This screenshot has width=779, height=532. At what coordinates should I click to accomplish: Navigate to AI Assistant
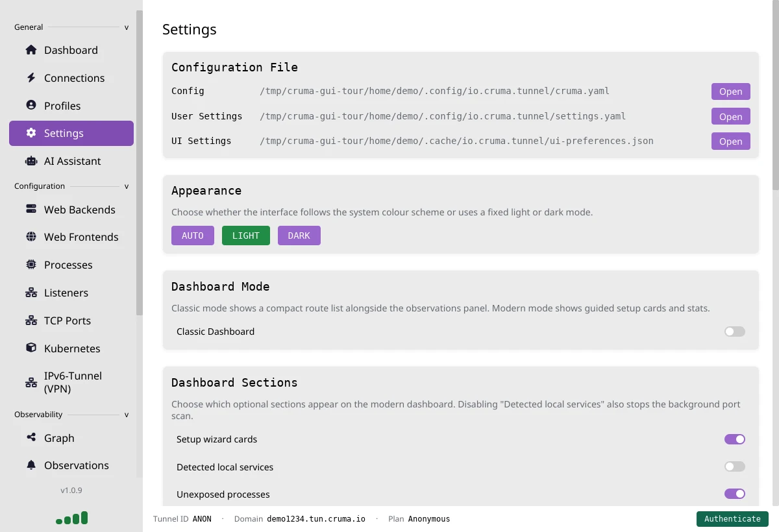tap(71, 161)
